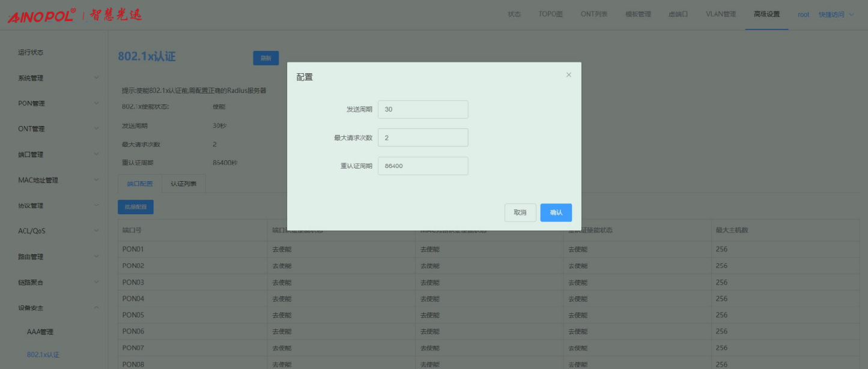Open the ONT列表 top menu item
The image size is (868, 369).
(x=593, y=14)
